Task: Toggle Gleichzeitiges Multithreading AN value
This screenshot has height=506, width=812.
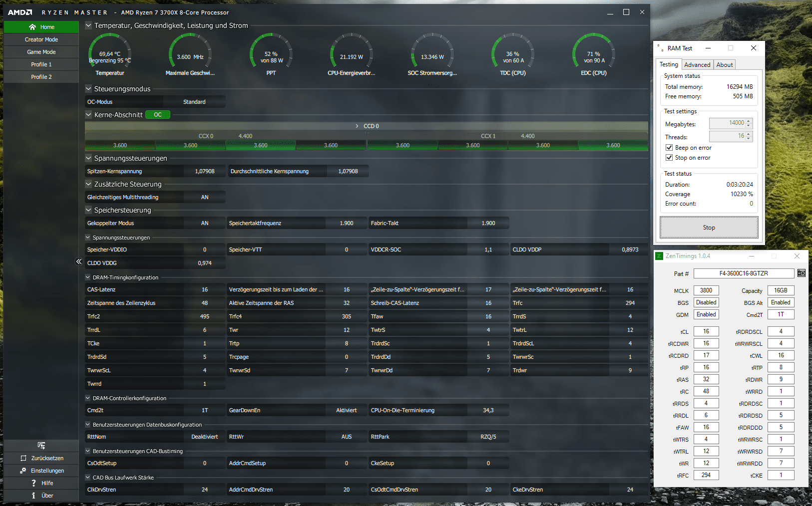Action: [x=205, y=197]
